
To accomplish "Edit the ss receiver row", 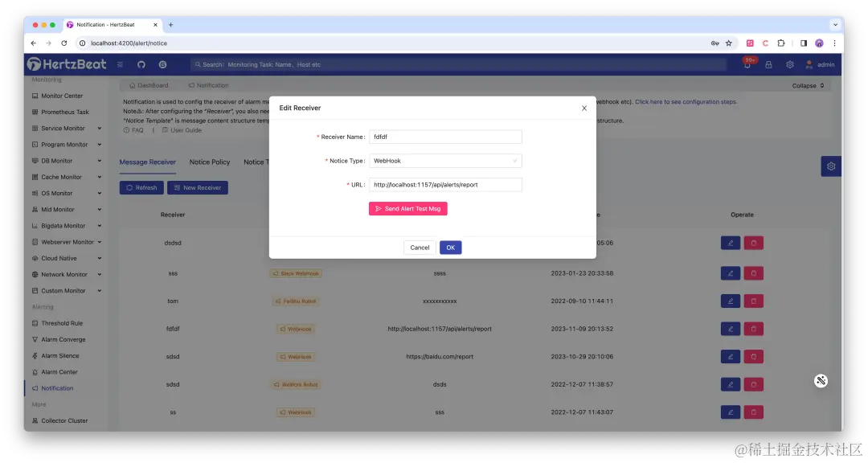I will coord(730,412).
